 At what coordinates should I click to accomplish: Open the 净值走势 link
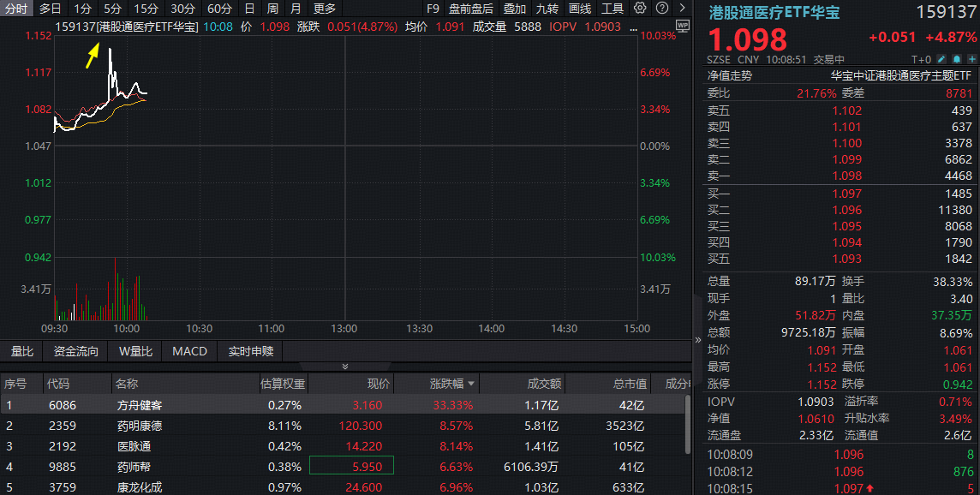729,75
